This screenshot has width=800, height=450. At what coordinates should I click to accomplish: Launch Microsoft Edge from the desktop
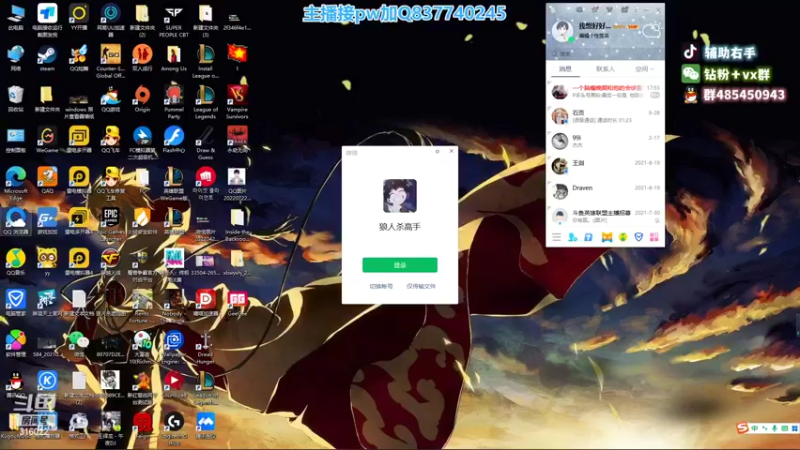15,184
